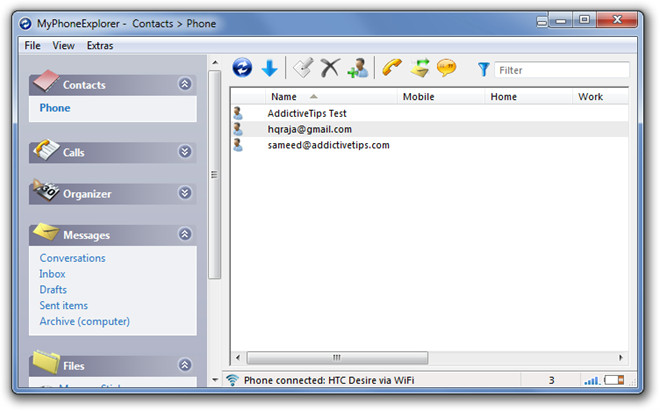Screen dimensions: 660x411
Task: Expand the Organizer sidebar section
Action: click(x=185, y=193)
